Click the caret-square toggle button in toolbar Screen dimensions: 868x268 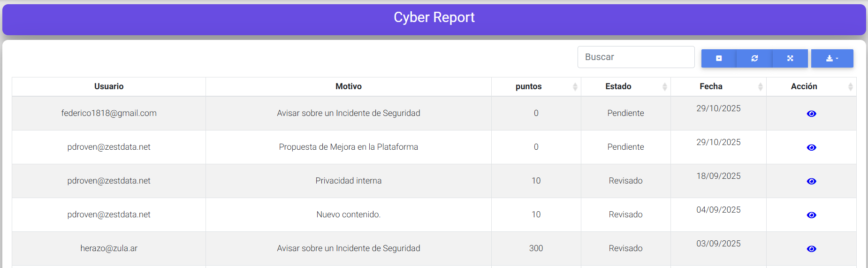pos(719,58)
